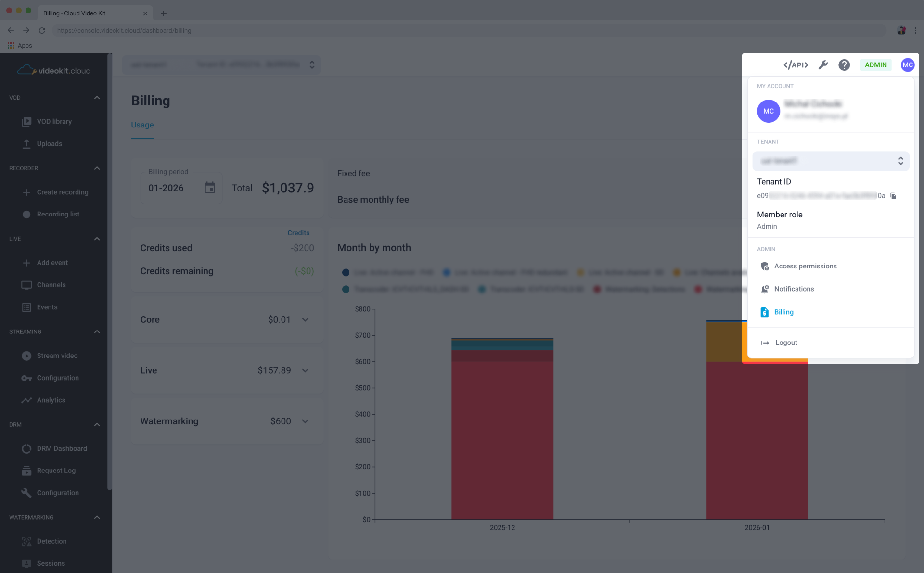
Task: Open DRM Dashboard in sidebar
Action: 62,448
